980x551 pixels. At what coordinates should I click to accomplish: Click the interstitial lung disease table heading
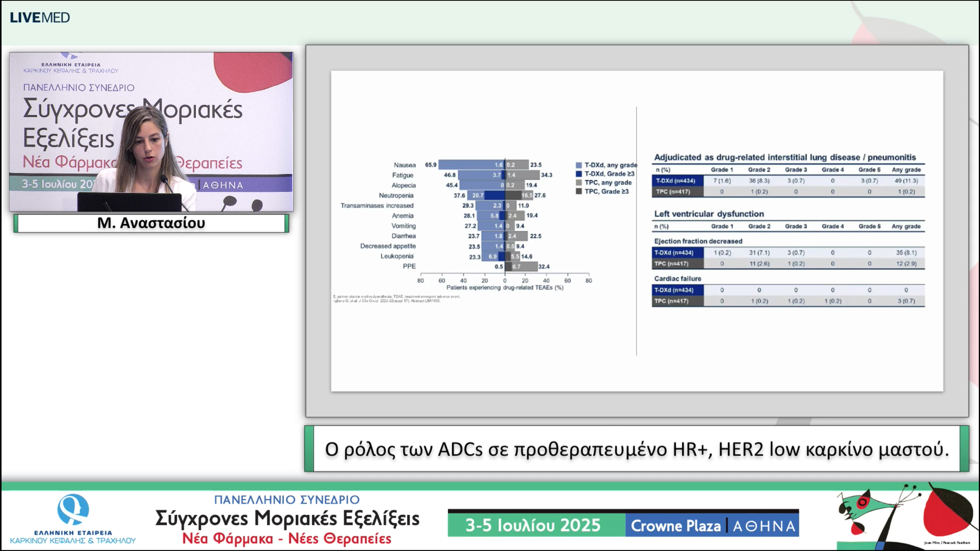point(785,157)
